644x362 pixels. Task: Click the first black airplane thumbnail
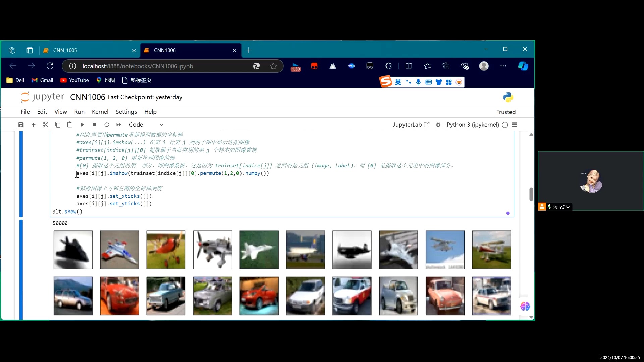pyautogui.click(x=73, y=250)
